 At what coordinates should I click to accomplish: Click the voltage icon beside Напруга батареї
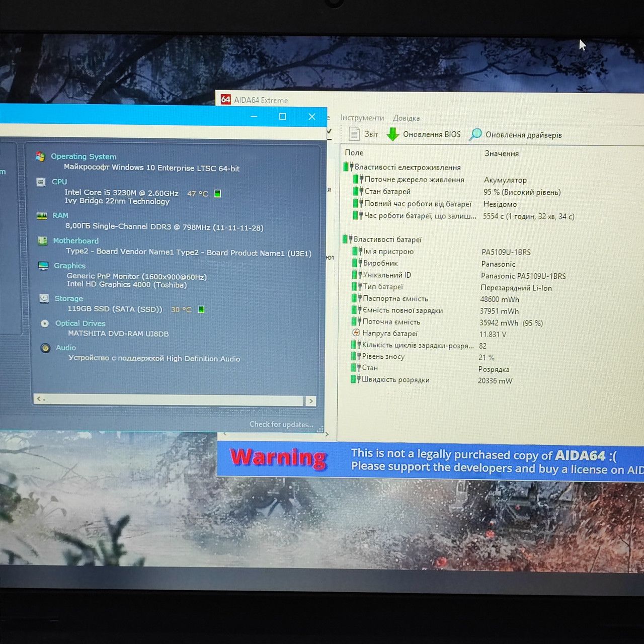(x=356, y=333)
